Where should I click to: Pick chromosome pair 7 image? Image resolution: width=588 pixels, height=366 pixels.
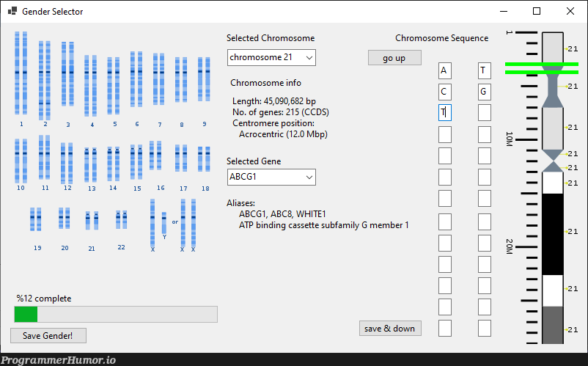tap(158, 78)
